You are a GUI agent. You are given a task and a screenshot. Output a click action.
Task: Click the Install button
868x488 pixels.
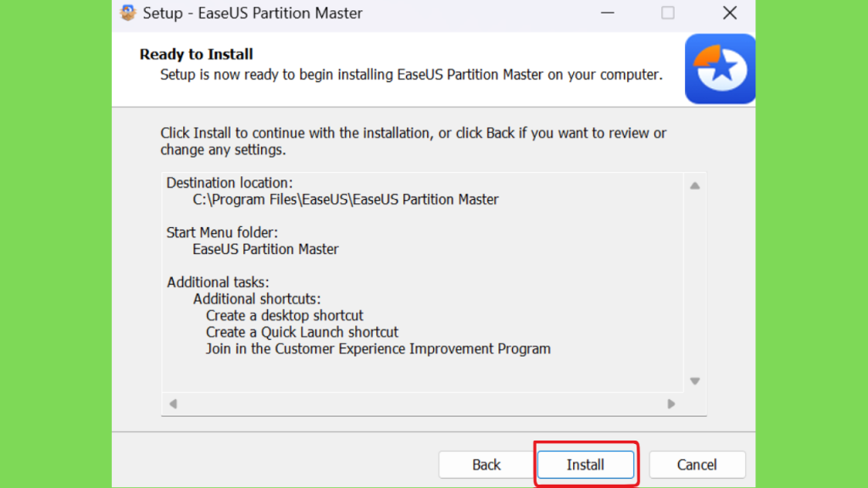tap(585, 465)
